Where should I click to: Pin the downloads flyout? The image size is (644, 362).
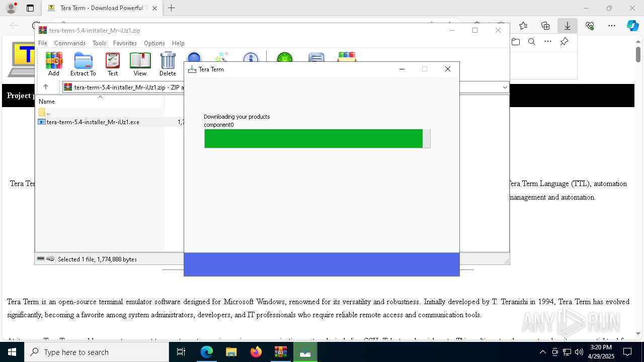564,42
